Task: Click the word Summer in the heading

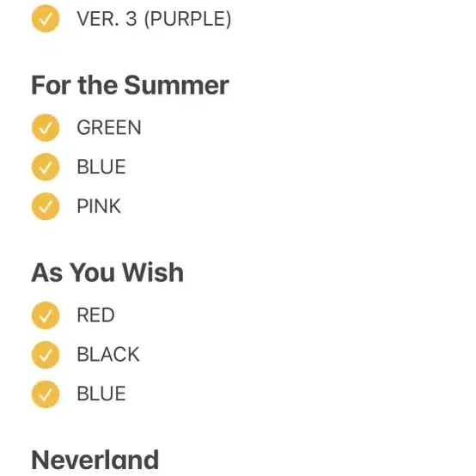Action: 177,86
